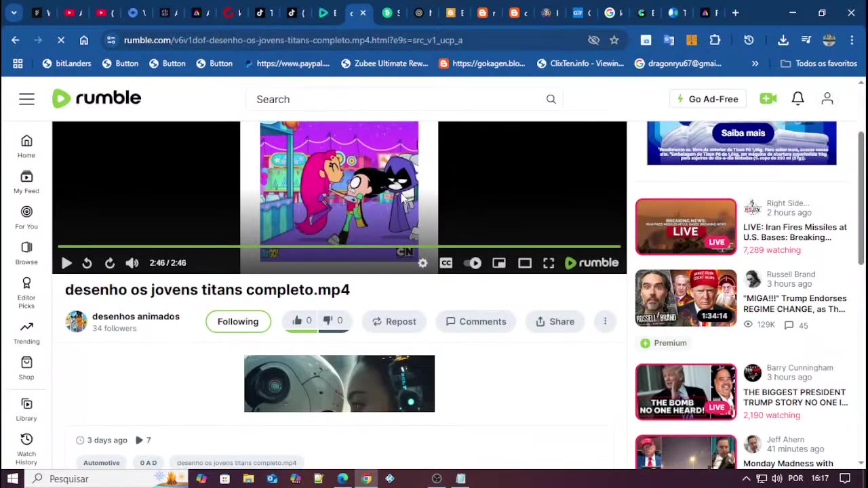
Task: Expand the bookmarks bar overflow chevron
Action: coord(755,64)
